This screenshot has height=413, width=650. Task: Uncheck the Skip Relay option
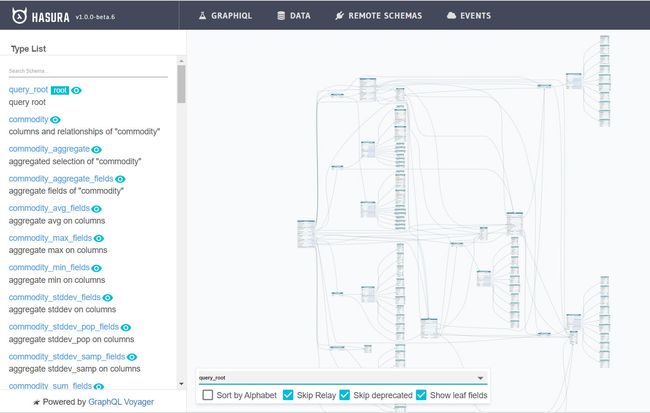coord(289,395)
